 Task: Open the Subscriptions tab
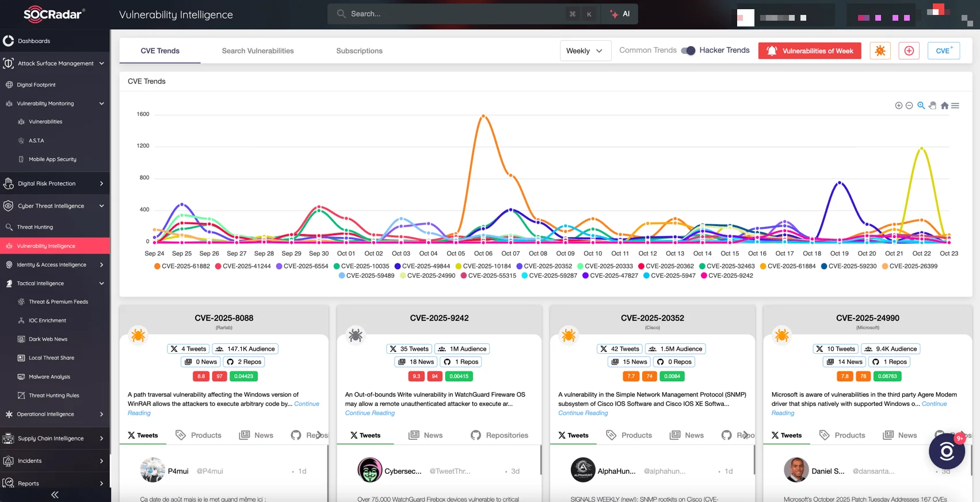click(x=359, y=51)
